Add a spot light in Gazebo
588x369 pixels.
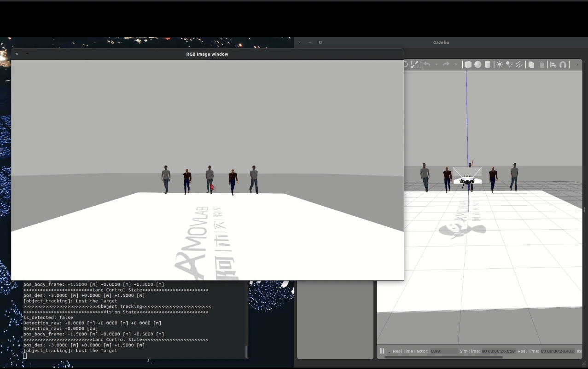pos(509,64)
